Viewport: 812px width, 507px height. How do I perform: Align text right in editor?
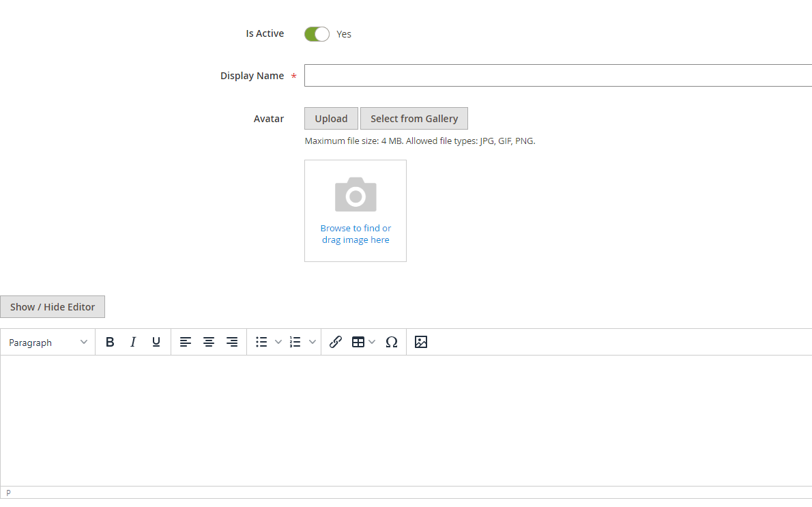click(231, 342)
